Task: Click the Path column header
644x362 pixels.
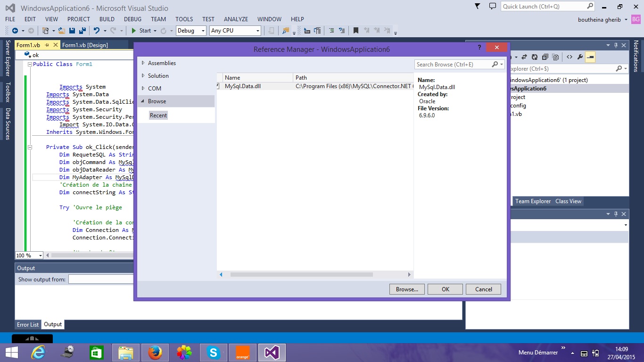Action: (x=353, y=77)
